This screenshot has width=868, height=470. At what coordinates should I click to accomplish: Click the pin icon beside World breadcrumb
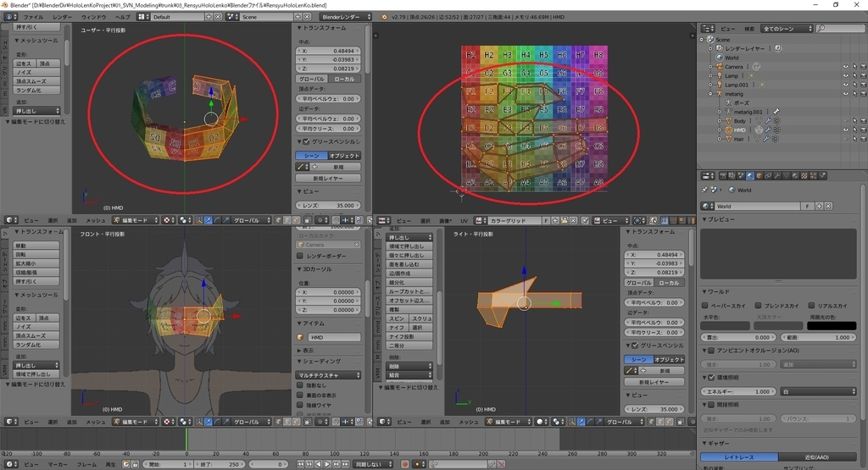[x=704, y=190]
